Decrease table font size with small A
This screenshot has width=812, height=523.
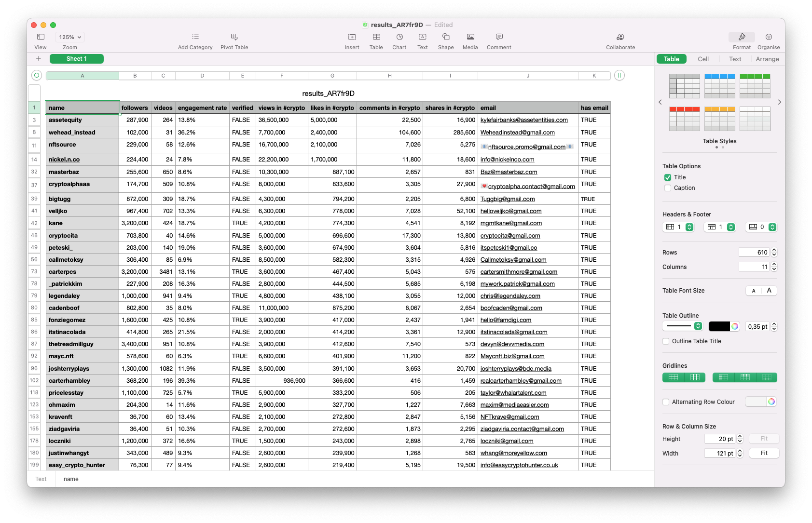[x=754, y=291]
